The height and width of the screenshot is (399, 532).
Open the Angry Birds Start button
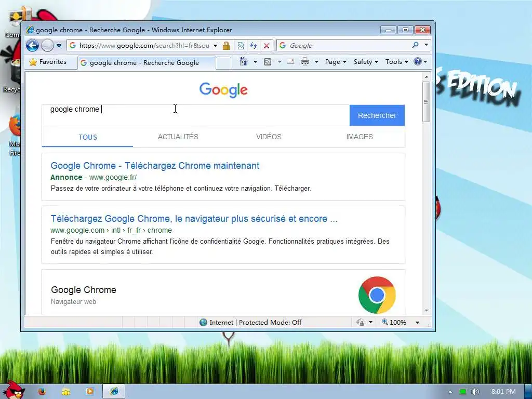(x=14, y=390)
